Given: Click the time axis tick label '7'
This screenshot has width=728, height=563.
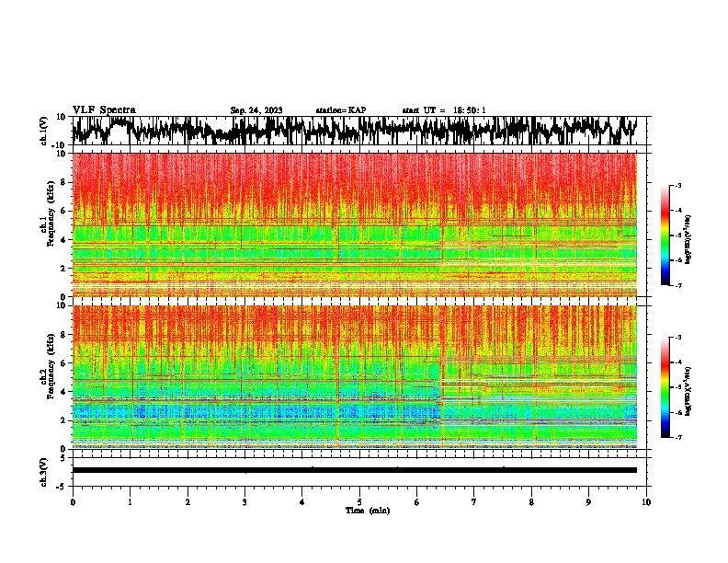Looking at the screenshot, I should point(474,502).
